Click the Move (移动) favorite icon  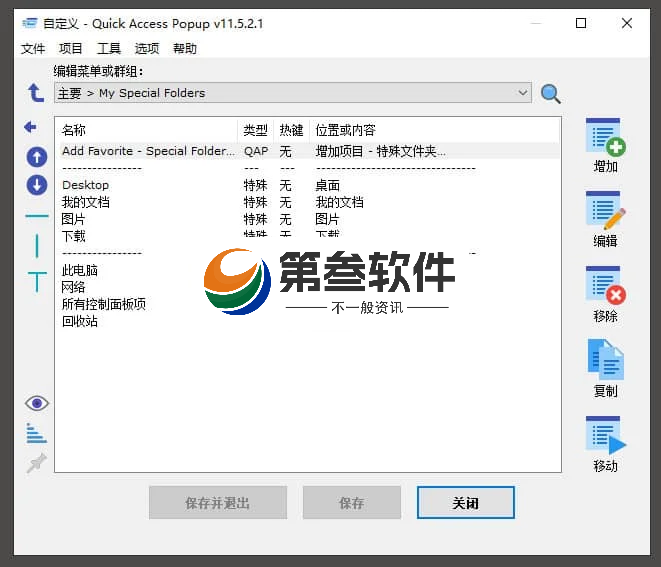point(605,436)
